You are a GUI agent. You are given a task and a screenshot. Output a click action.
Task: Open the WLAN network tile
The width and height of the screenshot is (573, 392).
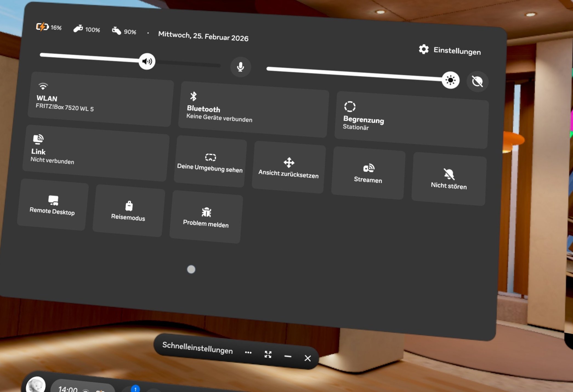100,100
